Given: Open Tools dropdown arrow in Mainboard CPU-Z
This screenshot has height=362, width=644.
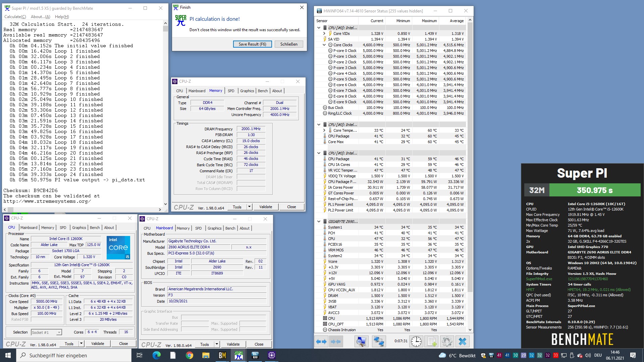Looking at the screenshot, I should point(217,344).
